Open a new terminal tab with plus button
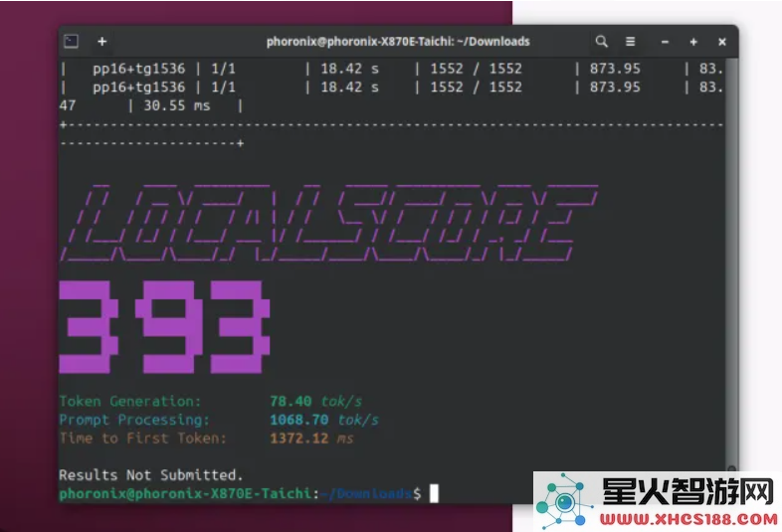This screenshot has height=532, width=782. pos(101,42)
